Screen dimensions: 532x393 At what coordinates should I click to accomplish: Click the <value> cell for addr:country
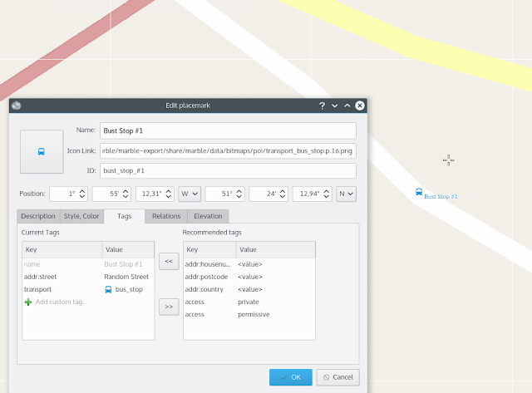click(250, 289)
